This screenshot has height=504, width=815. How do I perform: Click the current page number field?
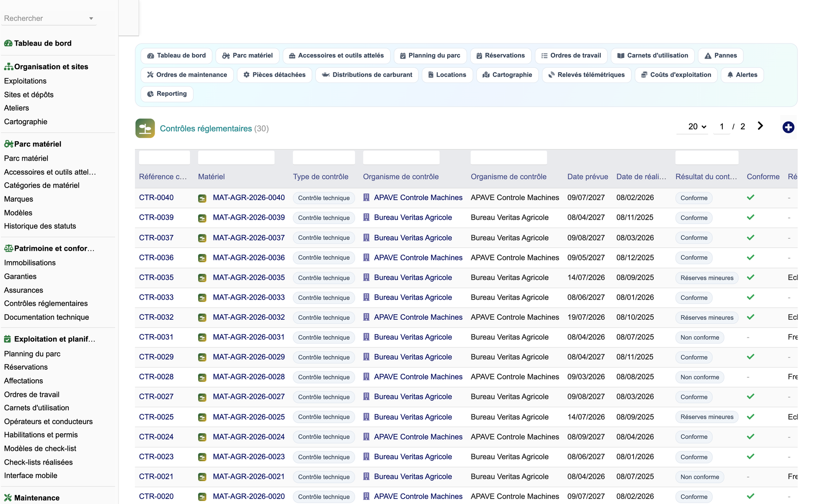click(722, 126)
